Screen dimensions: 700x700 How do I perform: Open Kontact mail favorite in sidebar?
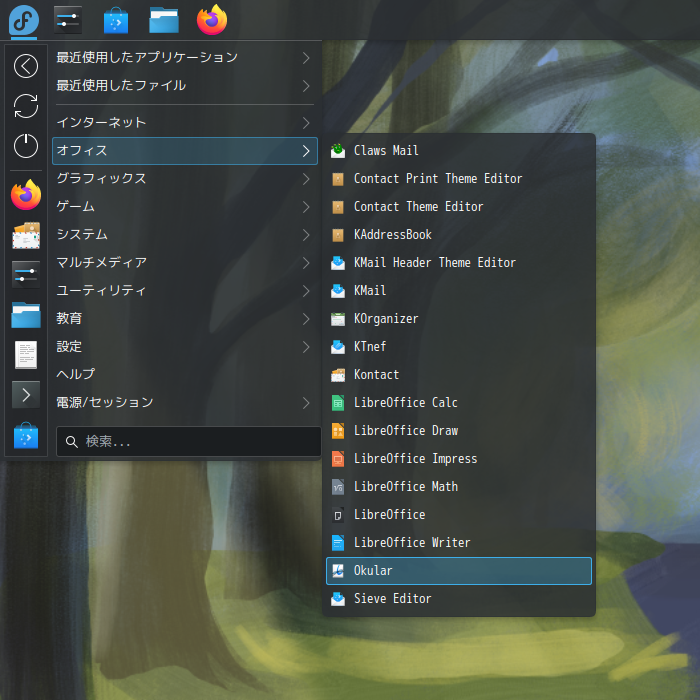pyautogui.click(x=26, y=235)
